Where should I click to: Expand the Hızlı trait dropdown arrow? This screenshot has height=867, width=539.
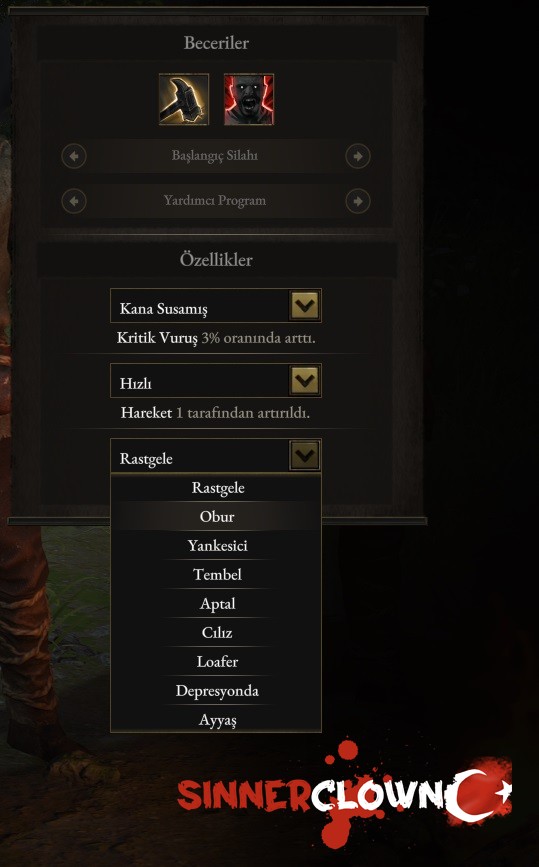(305, 380)
